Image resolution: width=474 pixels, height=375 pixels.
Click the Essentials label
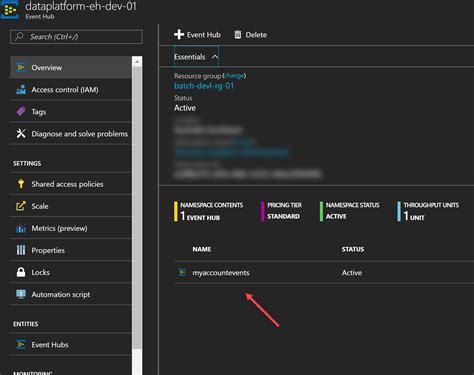[x=189, y=57]
